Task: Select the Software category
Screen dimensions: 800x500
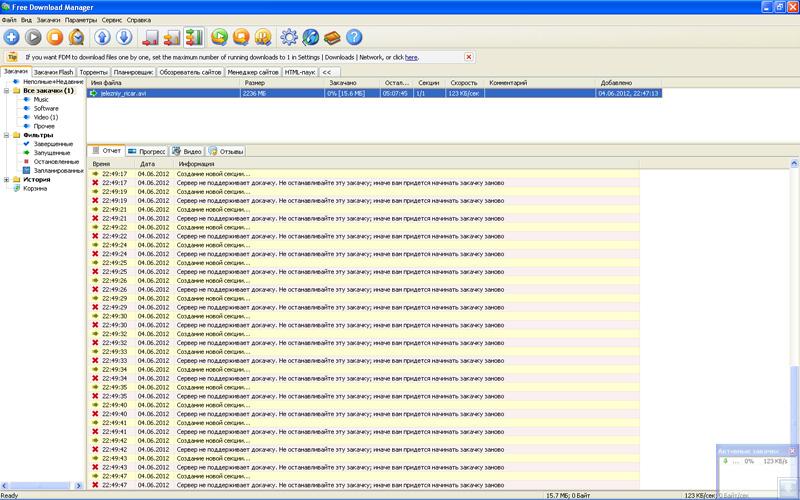Action: click(46, 108)
